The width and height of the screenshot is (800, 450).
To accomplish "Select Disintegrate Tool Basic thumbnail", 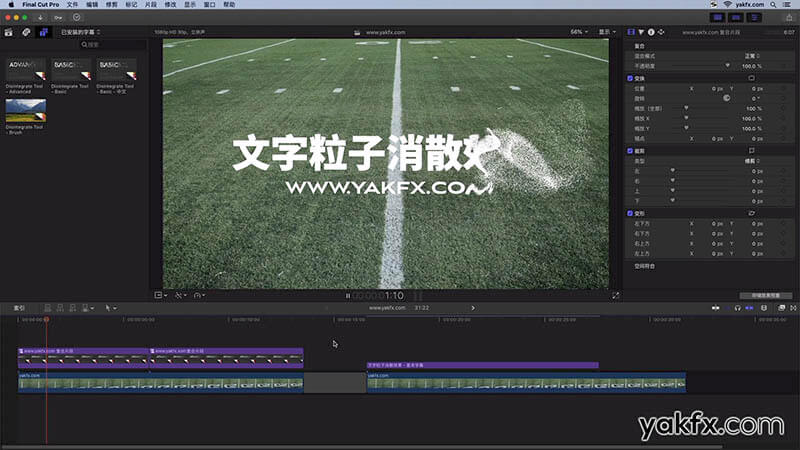I will click(71, 70).
